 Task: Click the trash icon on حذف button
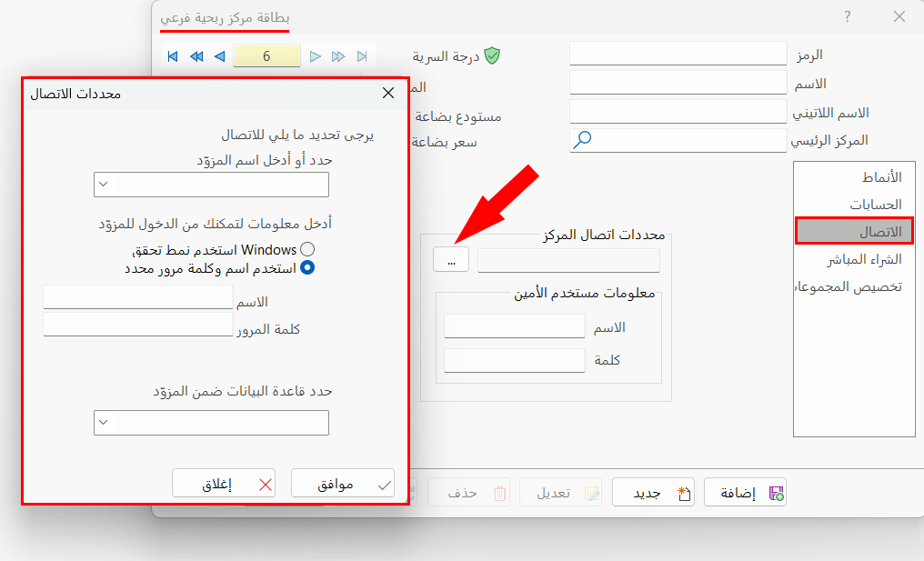pyautogui.click(x=499, y=491)
